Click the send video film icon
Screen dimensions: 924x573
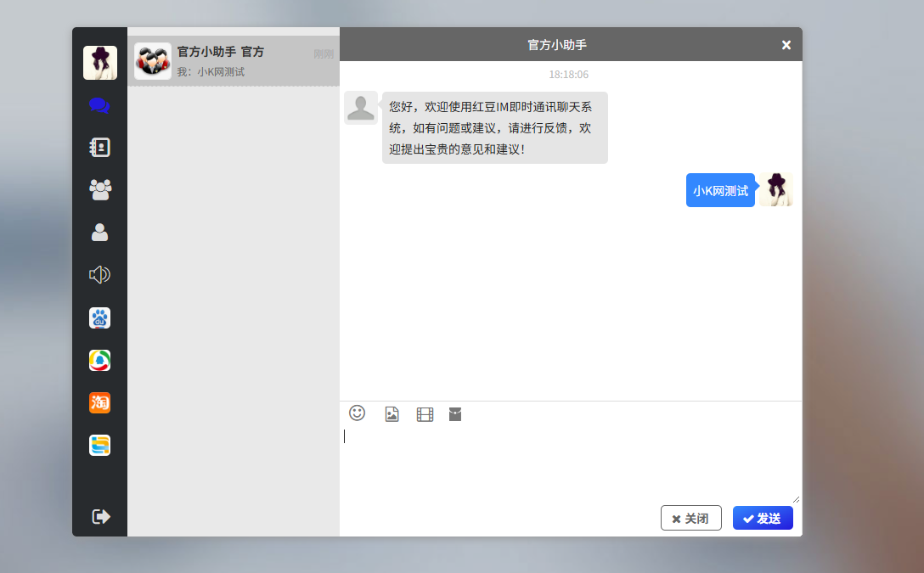[x=425, y=414]
